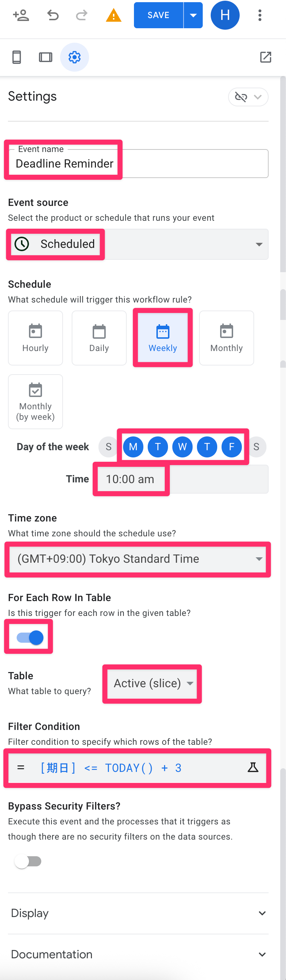Click the redo arrow icon

[x=81, y=15]
